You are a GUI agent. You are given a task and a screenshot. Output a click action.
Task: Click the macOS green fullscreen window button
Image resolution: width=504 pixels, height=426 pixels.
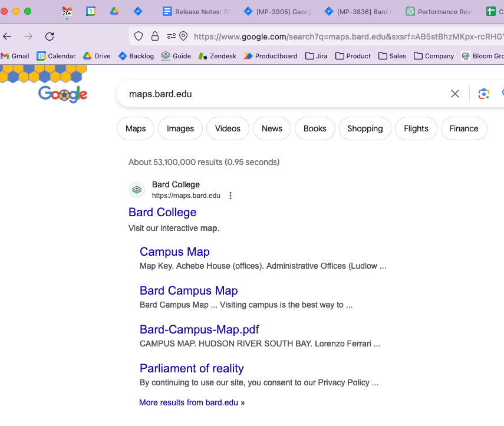28,11
